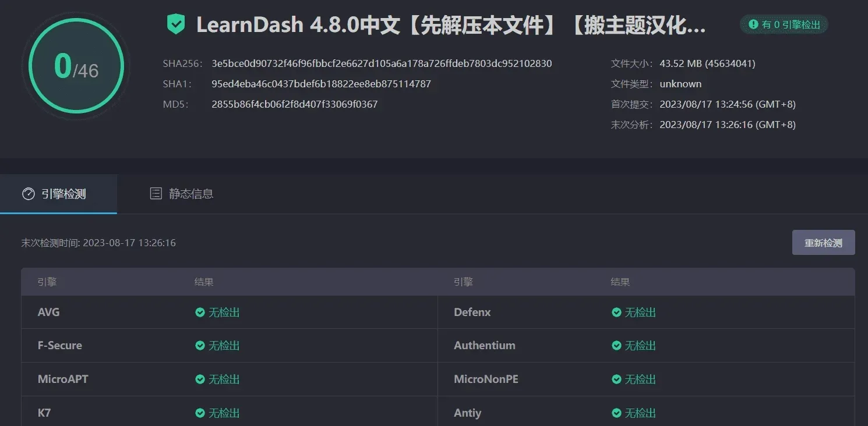This screenshot has height=426, width=868.
Task: Select the K7 engine name
Action: [x=44, y=413]
